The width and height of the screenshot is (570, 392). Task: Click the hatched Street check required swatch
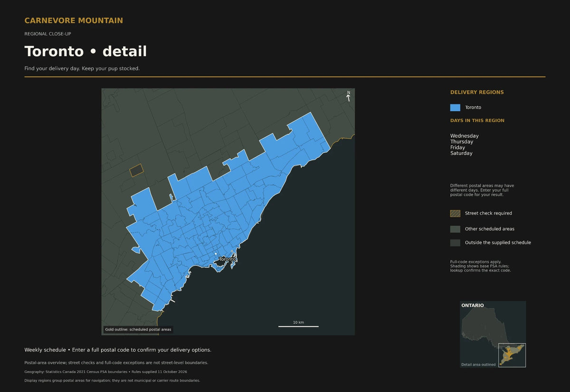[455, 213]
